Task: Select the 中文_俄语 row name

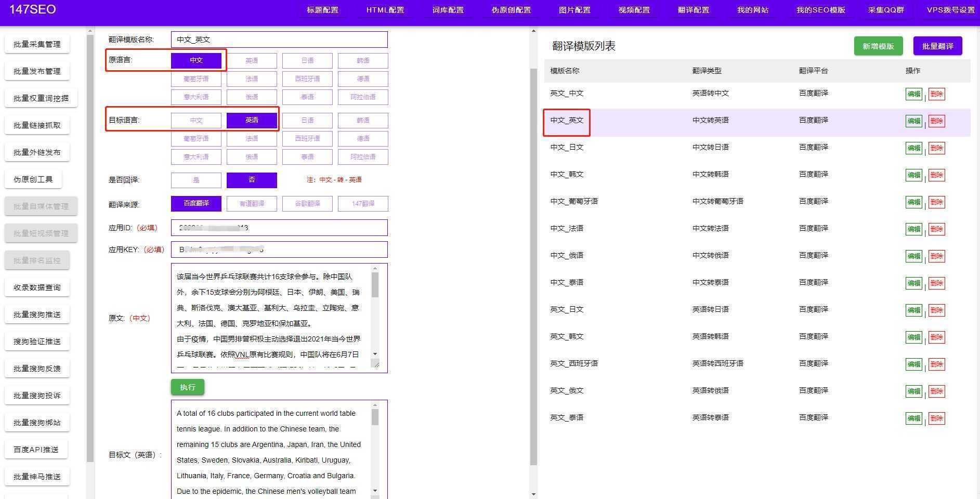Action: click(567, 255)
